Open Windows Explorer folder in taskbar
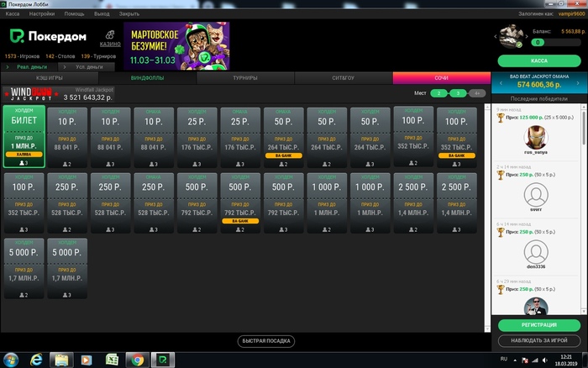The height and width of the screenshot is (368, 588). click(x=61, y=360)
